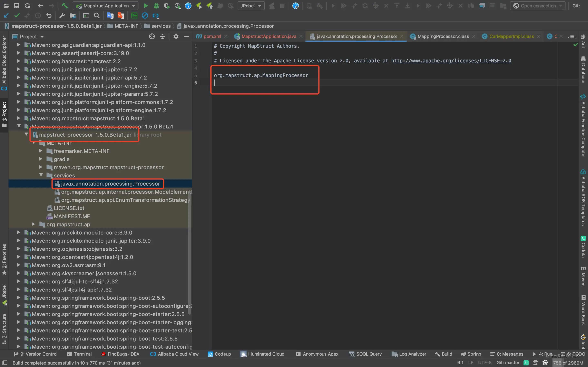Start debugging with the bug icon
Screen dimensions: 588x367
(156, 6)
